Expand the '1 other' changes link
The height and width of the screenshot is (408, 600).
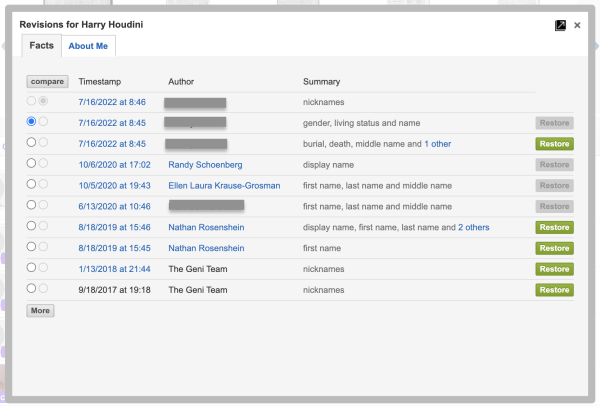437,144
